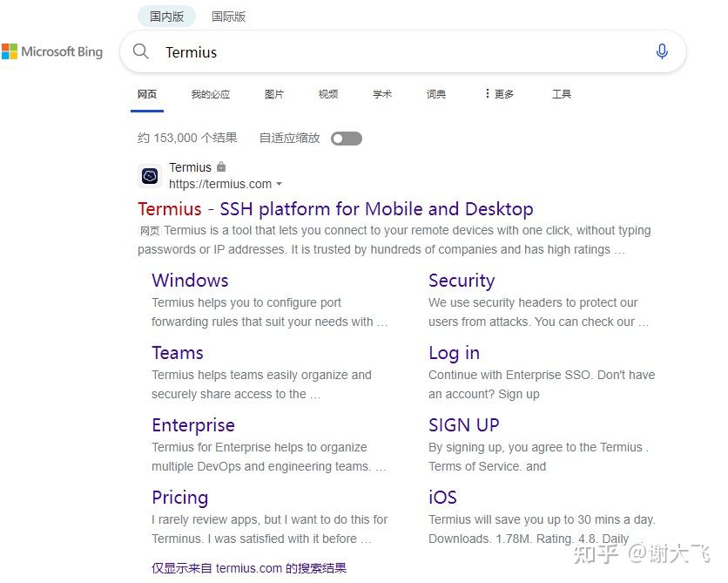Toggle the 自适应缩放 switch
This screenshot has height=583, width=728.
[346, 138]
